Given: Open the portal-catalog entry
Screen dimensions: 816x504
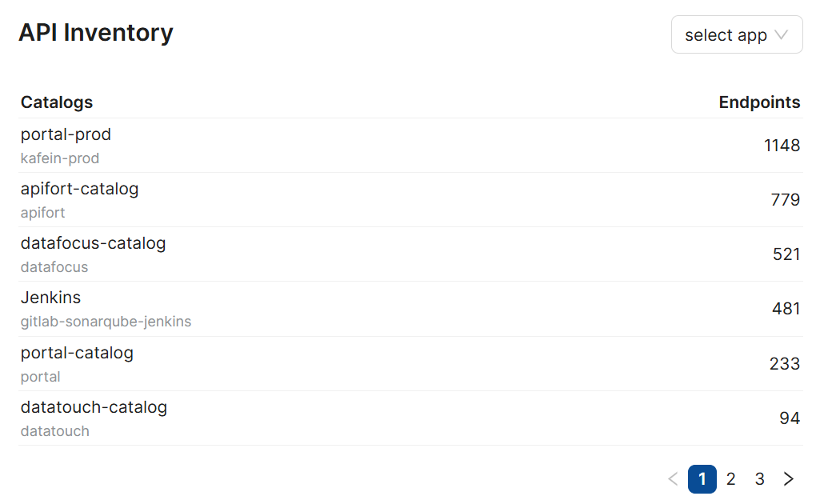Looking at the screenshot, I should click(x=77, y=353).
